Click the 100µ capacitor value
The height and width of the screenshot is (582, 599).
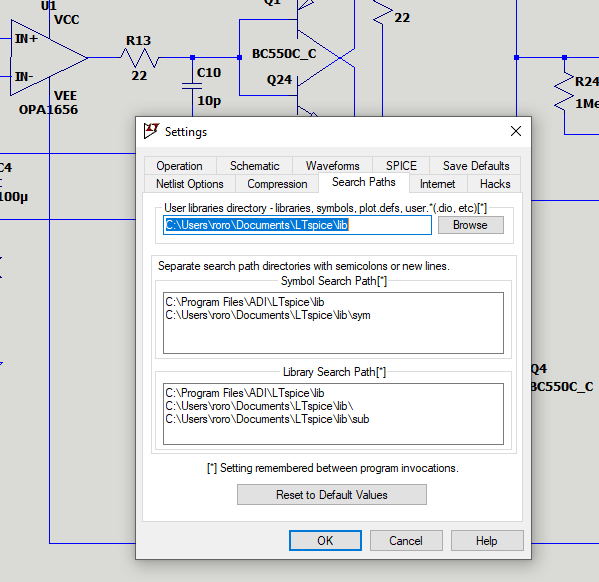[x=14, y=197]
